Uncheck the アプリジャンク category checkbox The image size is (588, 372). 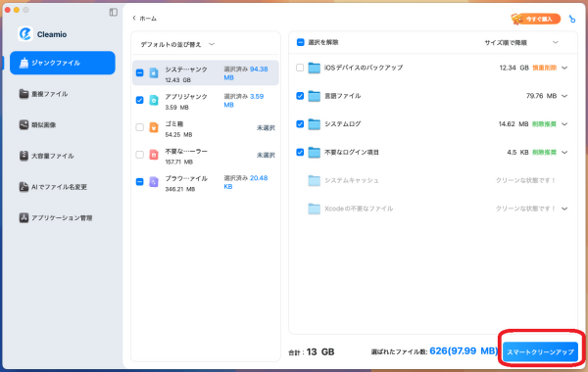click(x=139, y=100)
